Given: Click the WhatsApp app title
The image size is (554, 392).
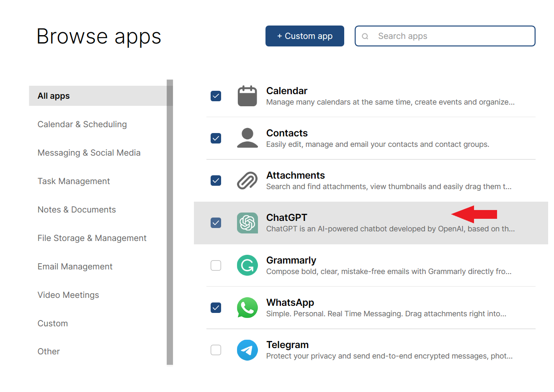Looking at the screenshot, I should coord(290,302).
